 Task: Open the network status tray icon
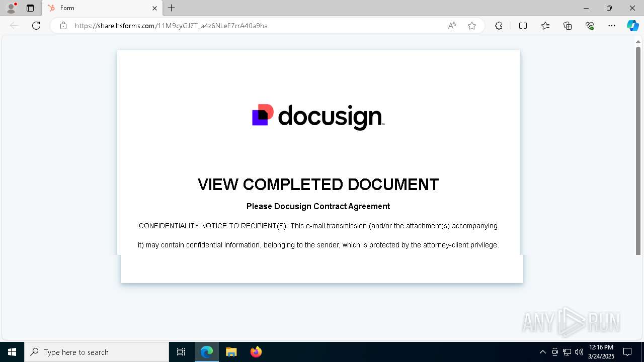[567, 352]
